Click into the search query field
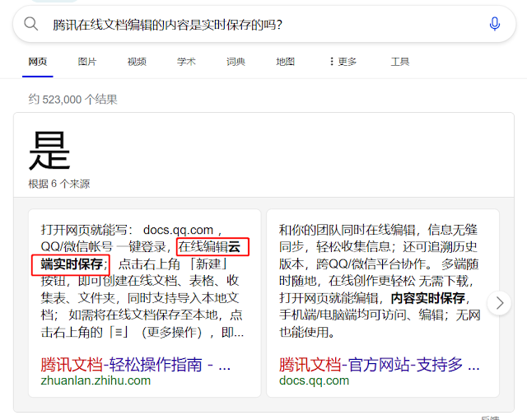 [263, 24]
